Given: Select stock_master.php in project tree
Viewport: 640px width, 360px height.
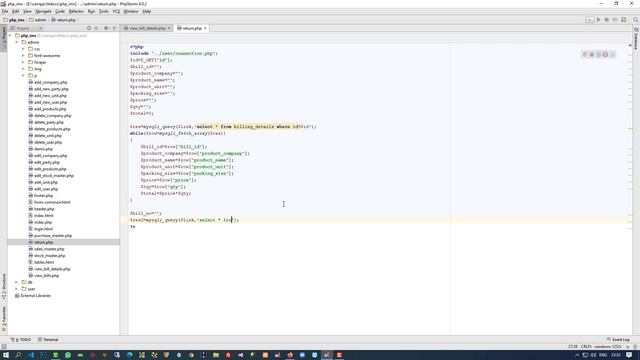Looking at the screenshot, I should [x=47, y=256].
